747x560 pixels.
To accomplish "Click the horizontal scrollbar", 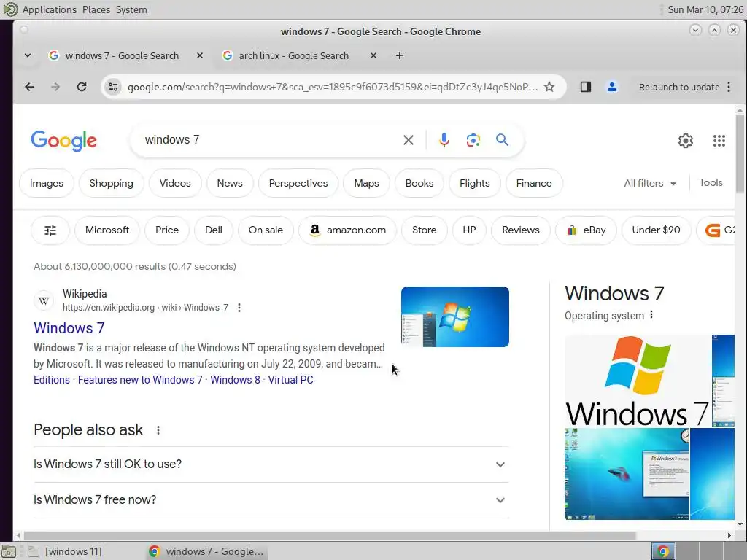I will pos(330,536).
